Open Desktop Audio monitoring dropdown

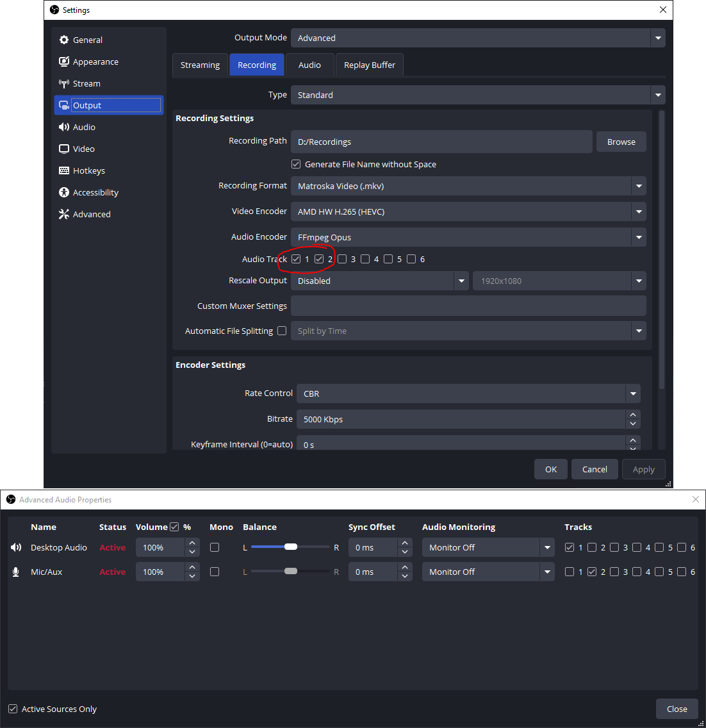click(488, 547)
